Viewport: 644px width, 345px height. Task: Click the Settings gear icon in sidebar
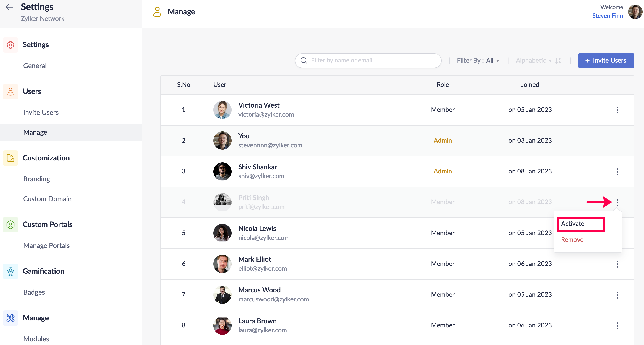pyautogui.click(x=10, y=45)
